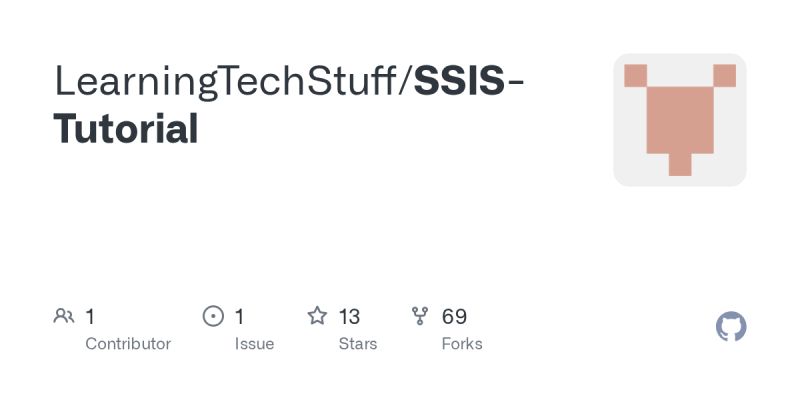Click the contributors people icon
The image size is (800, 400).
(64, 316)
